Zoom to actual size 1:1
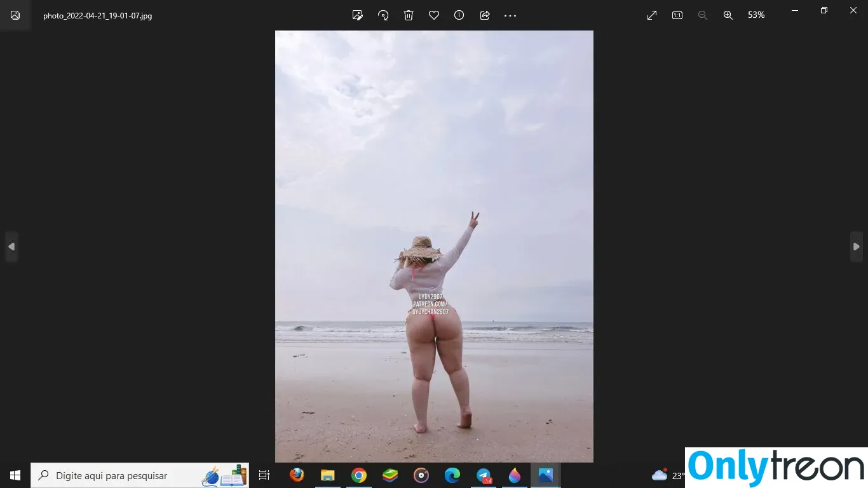868x488 pixels. (x=677, y=15)
